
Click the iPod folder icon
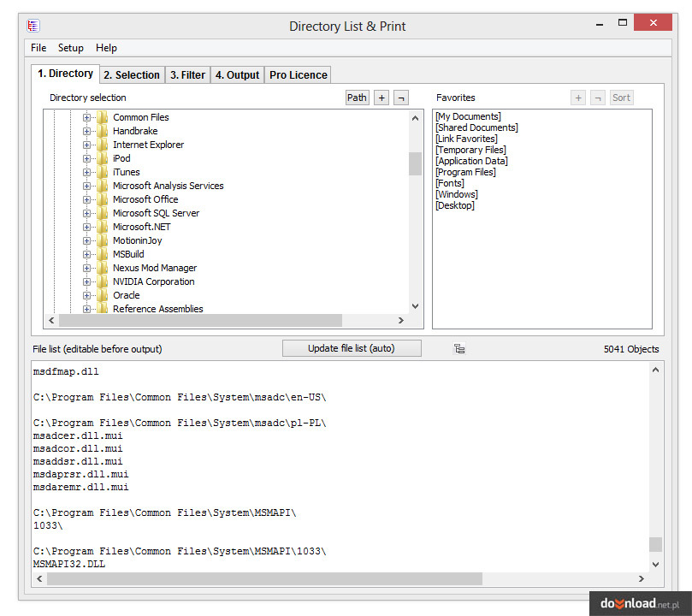(103, 158)
